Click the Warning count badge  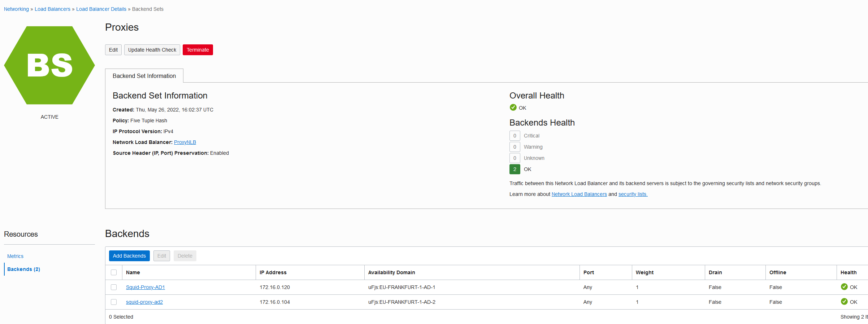pos(515,147)
